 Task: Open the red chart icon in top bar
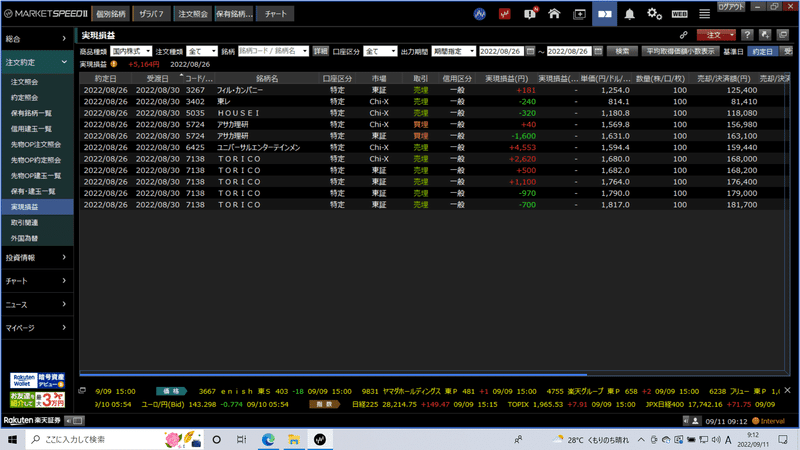tap(504, 14)
